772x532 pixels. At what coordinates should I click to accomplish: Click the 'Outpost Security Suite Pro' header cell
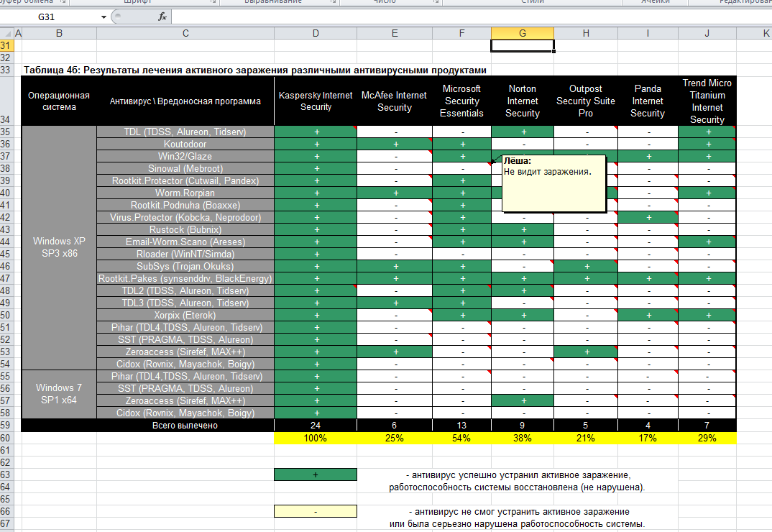point(586,101)
